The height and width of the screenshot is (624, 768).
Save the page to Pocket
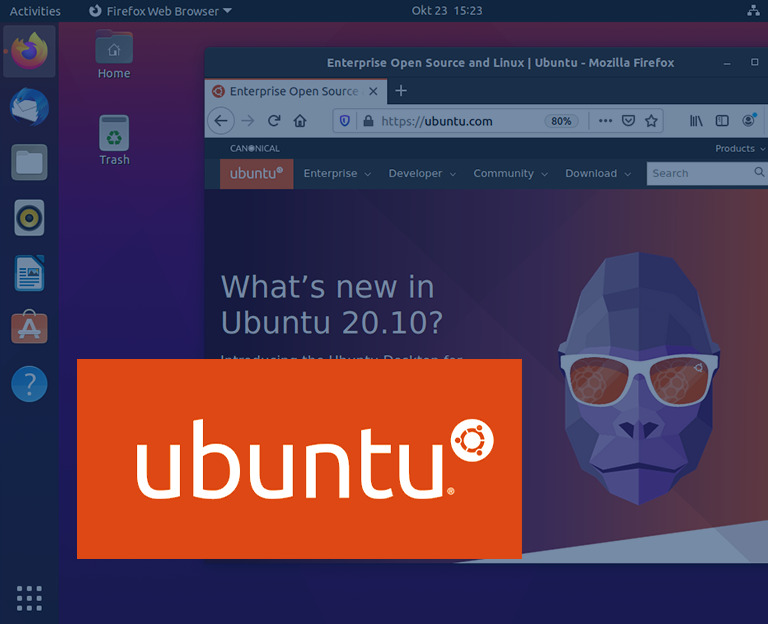[628, 120]
